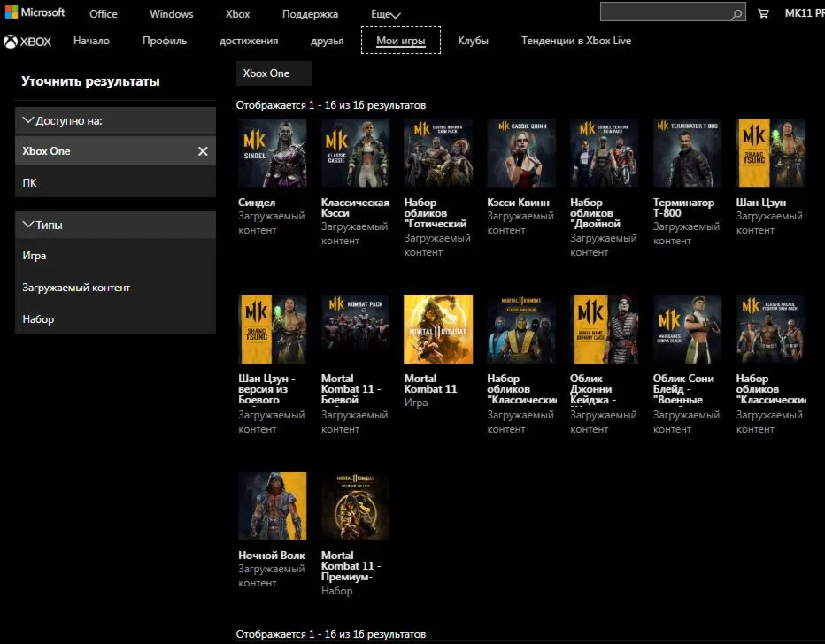Open the Кэсси Квинн title link
The width and height of the screenshot is (825, 644).
point(519,203)
